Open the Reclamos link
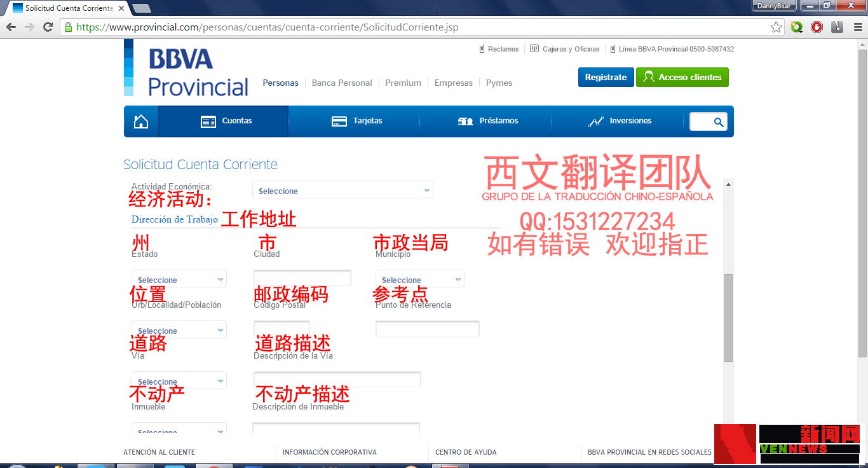The width and height of the screenshot is (868, 468). tap(499, 49)
